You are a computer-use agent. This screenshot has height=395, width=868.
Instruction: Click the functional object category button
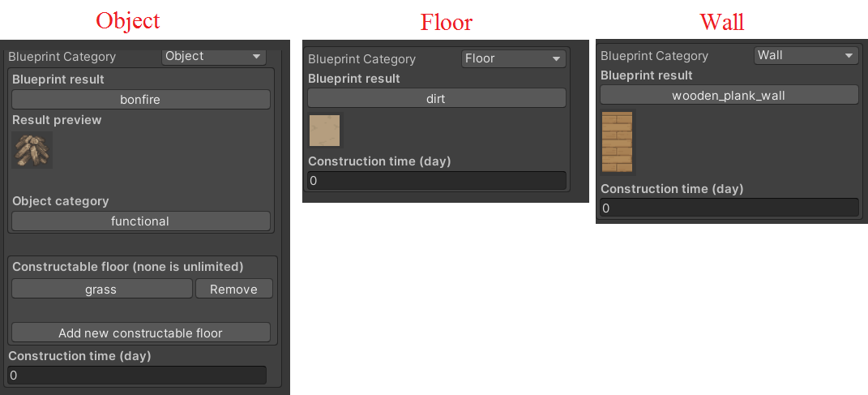click(x=140, y=221)
